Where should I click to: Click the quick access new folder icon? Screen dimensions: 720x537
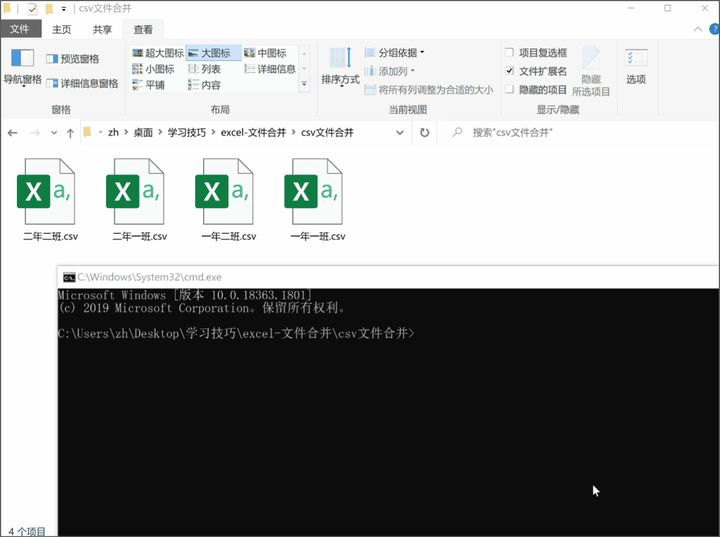49,8
